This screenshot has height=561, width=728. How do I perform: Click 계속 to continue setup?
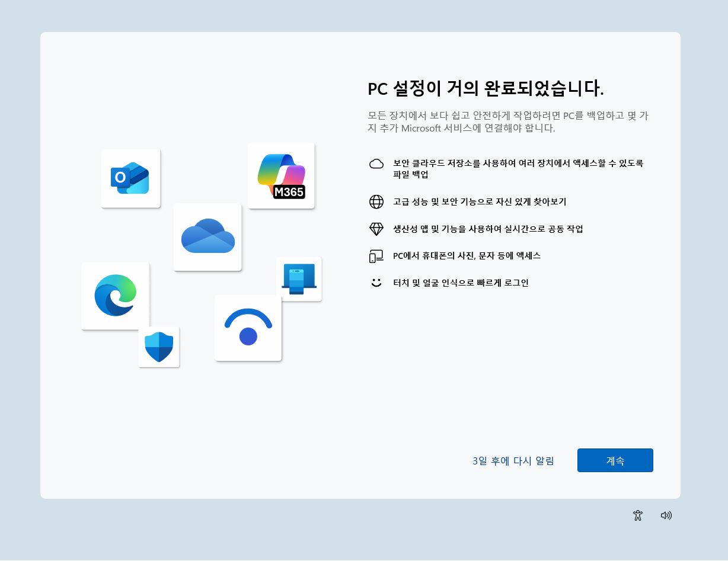[x=615, y=460]
